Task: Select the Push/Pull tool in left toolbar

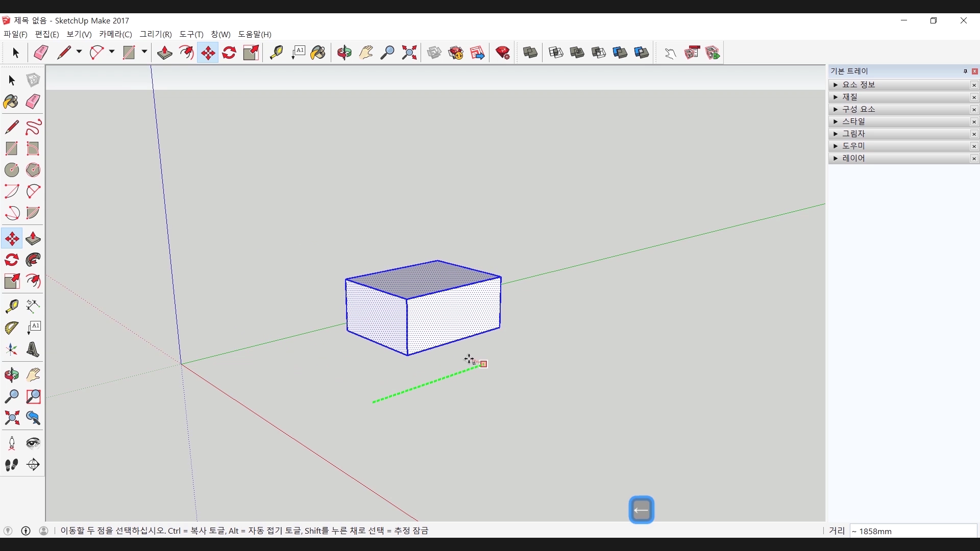Action: coord(33,239)
